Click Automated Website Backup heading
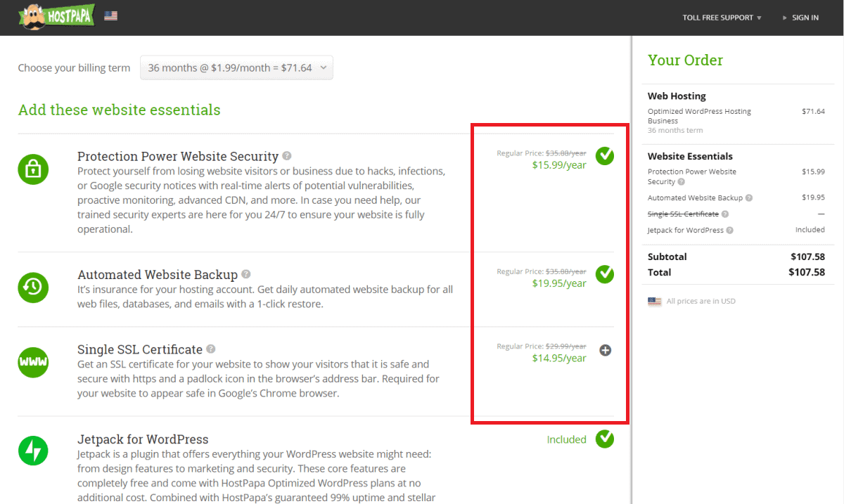 coord(158,274)
